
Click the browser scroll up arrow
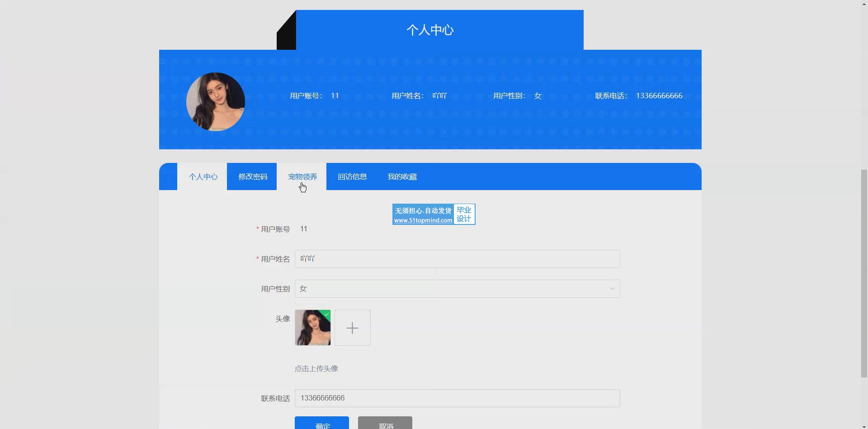click(864, 4)
